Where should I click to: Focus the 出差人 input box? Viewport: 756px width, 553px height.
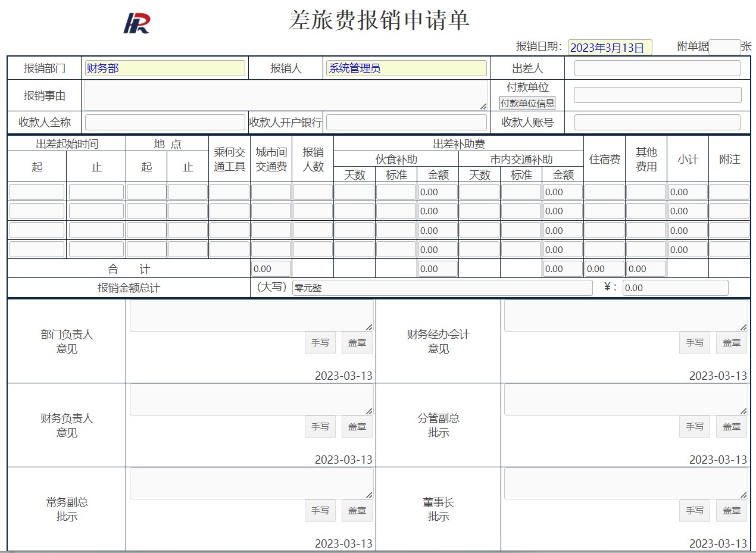[x=657, y=68]
